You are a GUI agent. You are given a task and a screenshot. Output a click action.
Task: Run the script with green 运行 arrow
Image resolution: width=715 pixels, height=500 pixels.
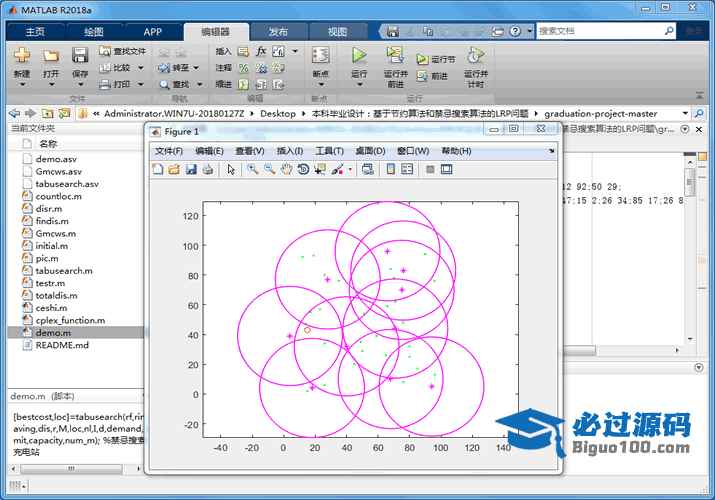(x=359, y=55)
